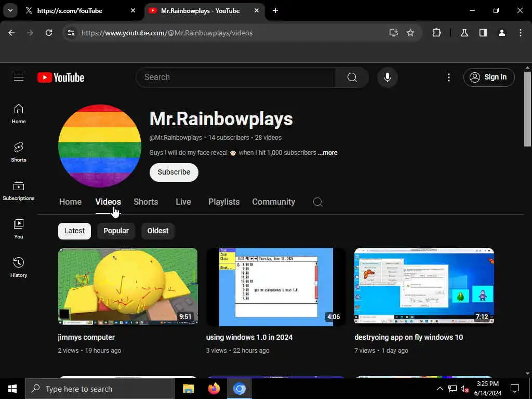Open File Explorer from the taskbar
The height and width of the screenshot is (399, 532).
click(188, 389)
